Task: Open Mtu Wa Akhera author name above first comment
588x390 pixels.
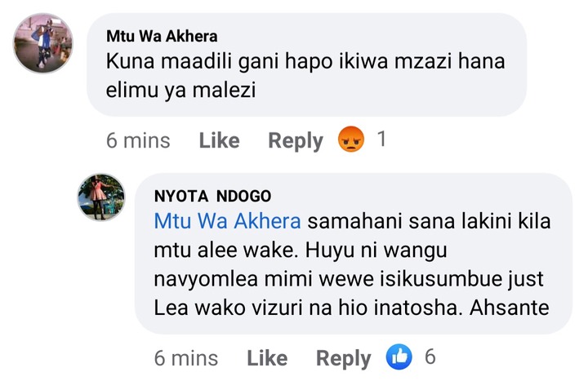Action: click(163, 36)
